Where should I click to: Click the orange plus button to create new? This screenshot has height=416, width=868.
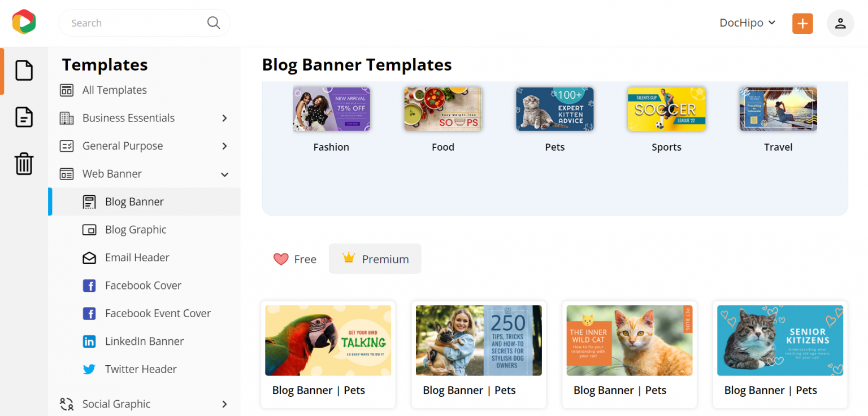(802, 23)
